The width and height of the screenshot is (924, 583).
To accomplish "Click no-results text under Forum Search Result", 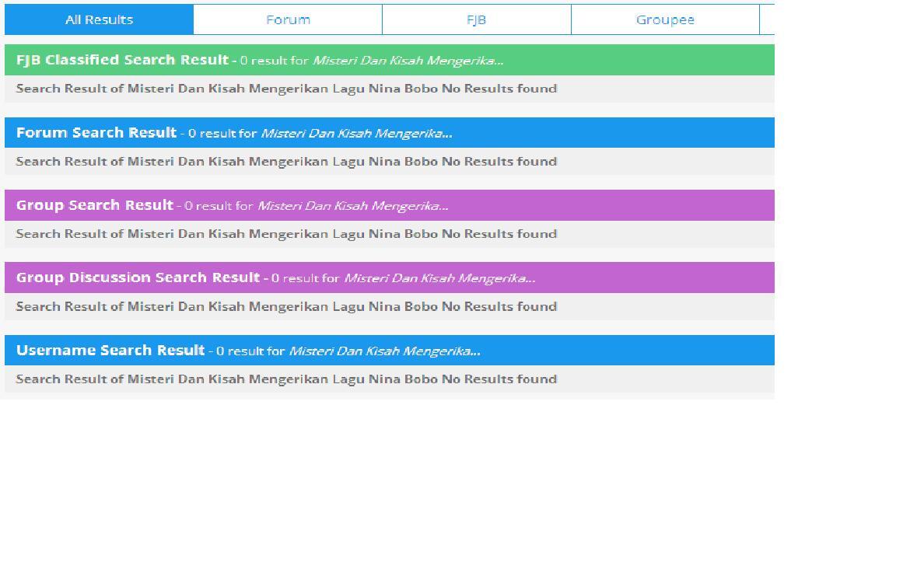I will (286, 162).
